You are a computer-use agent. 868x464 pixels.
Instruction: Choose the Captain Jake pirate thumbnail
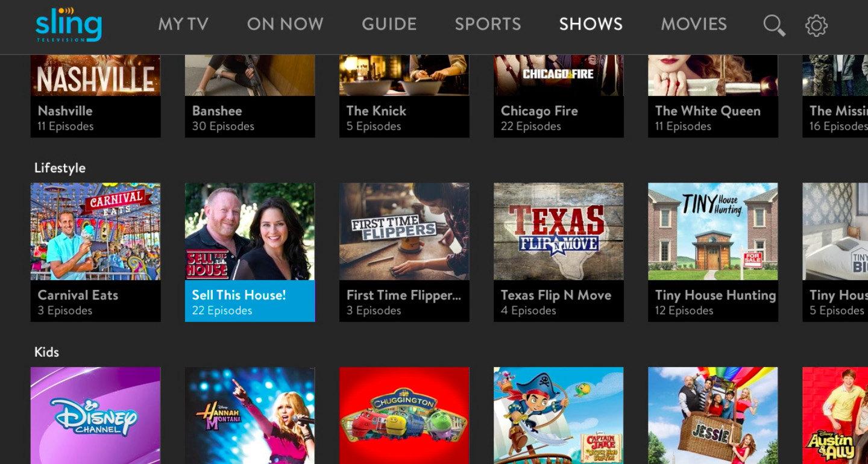[559, 416]
